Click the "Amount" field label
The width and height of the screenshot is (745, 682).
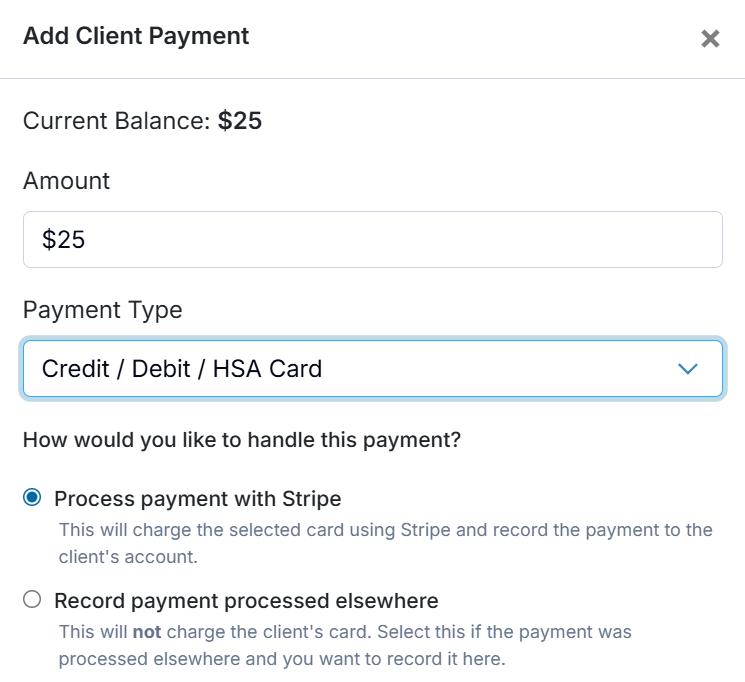[x=66, y=181]
